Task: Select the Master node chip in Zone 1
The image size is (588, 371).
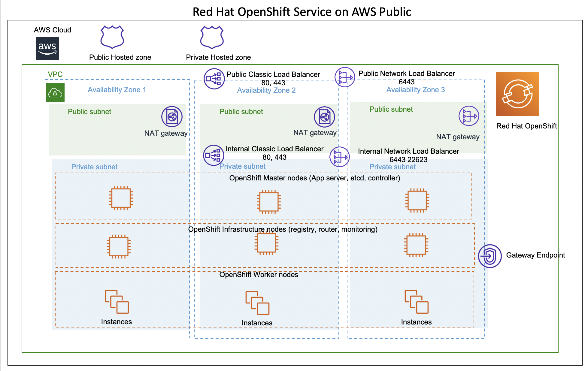Action: (121, 198)
